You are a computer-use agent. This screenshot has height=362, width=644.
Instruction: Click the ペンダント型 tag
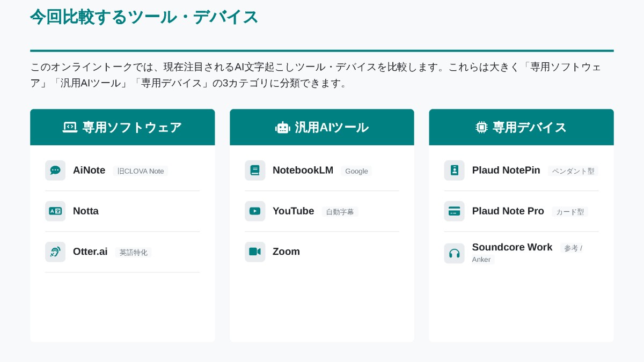click(x=573, y=171)
